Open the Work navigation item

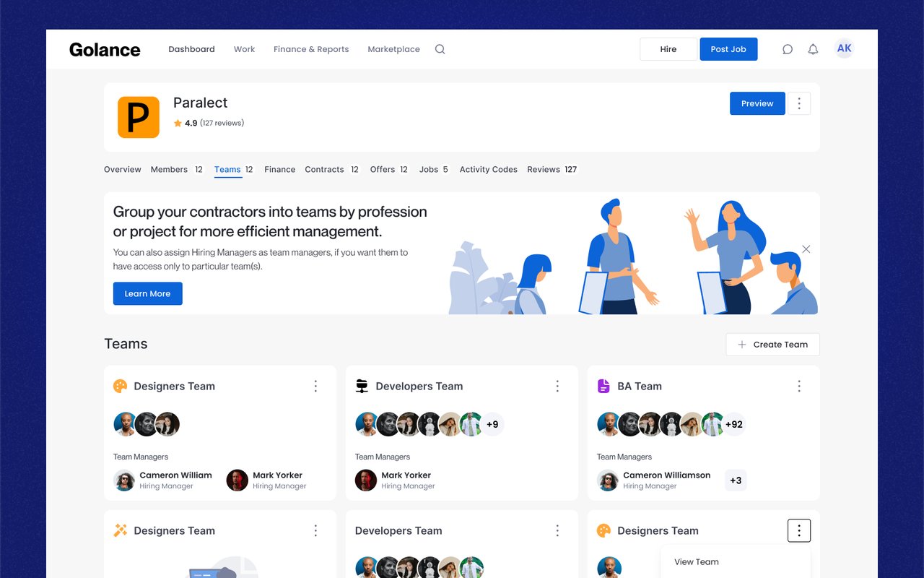(244, 49)
